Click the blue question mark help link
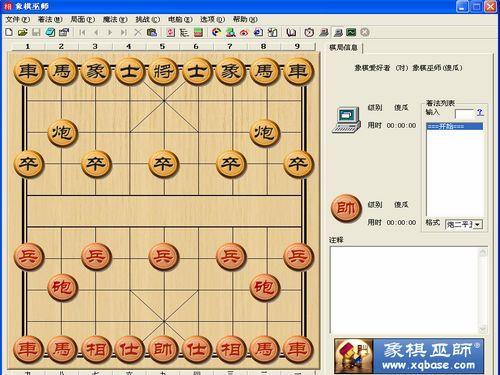This screenshot has height=375, width=500. coord(480,112)
